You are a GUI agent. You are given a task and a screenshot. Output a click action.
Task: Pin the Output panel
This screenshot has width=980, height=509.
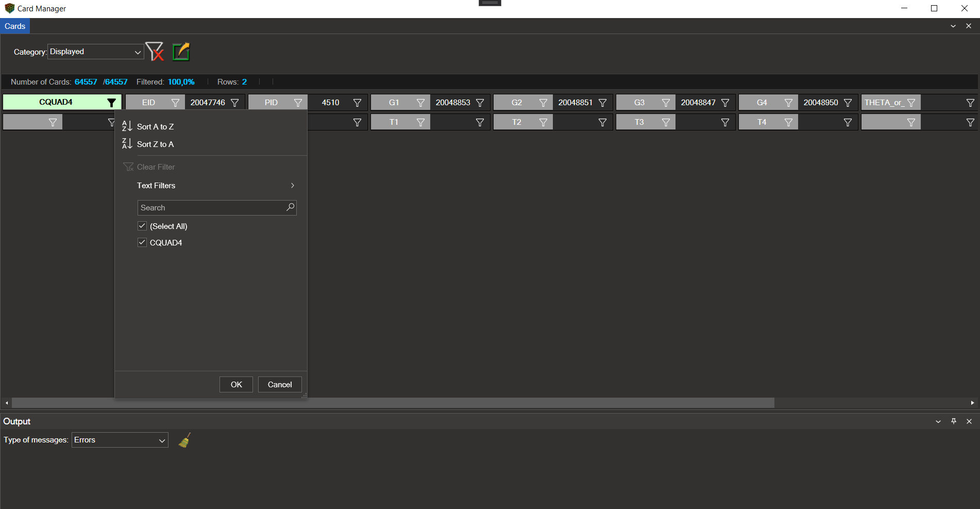pos(954,421)
